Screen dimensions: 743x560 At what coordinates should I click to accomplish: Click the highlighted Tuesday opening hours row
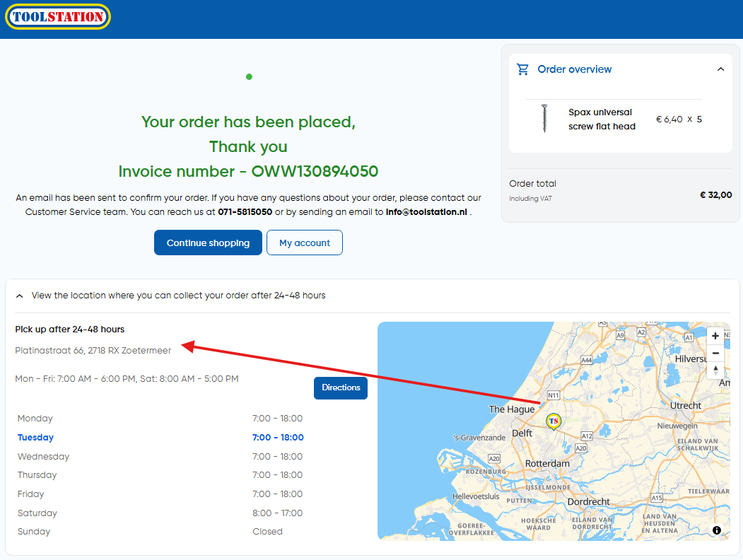[160, 438]
